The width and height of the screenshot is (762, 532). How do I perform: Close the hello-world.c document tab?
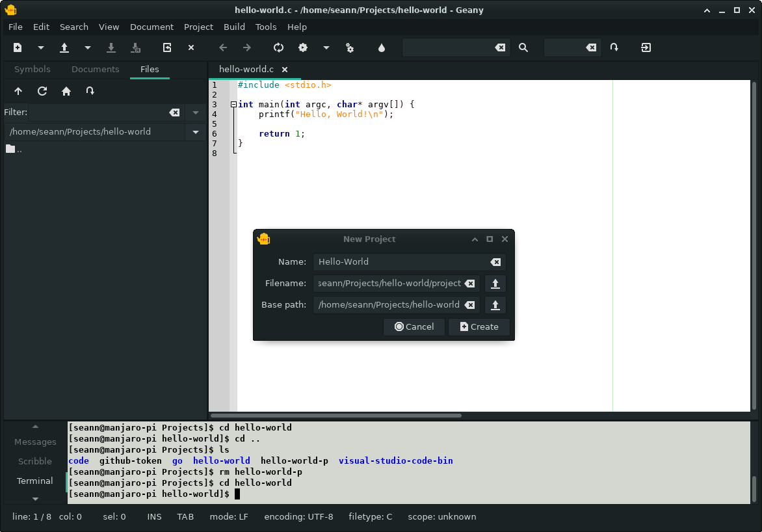coord(285,70)
